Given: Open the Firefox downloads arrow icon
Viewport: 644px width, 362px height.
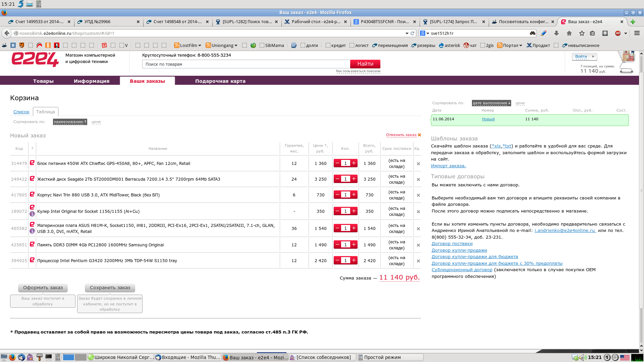Looking at the screenshot, I should 556,33.
